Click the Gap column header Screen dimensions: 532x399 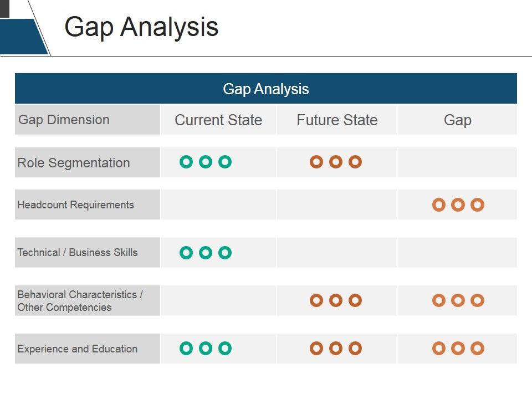coord(458,120)
